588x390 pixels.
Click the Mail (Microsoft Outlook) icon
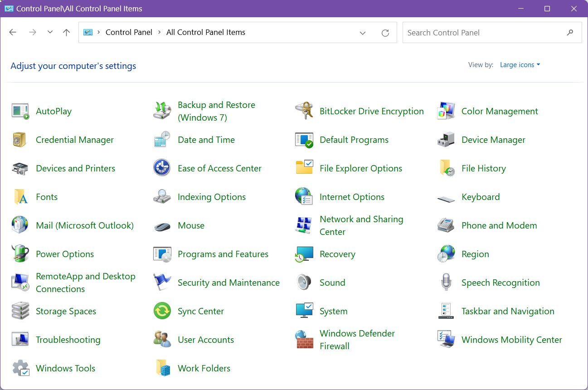(20, 225)
